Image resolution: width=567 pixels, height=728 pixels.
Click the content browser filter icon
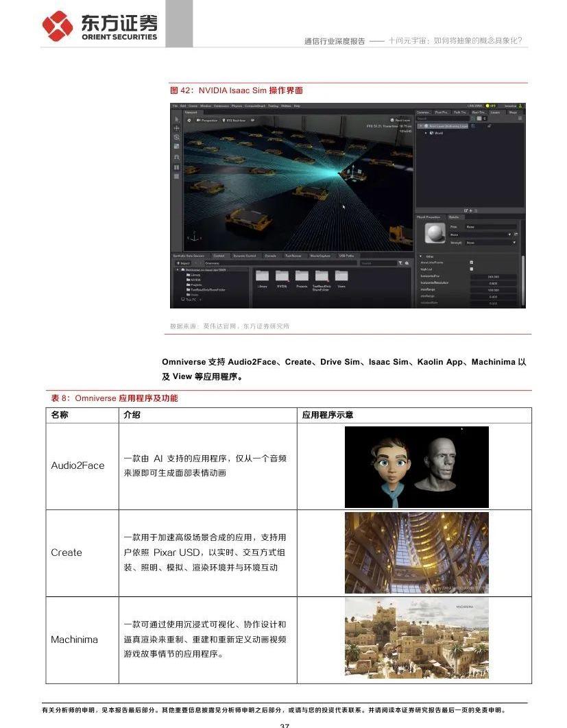[x=401, y=263]
